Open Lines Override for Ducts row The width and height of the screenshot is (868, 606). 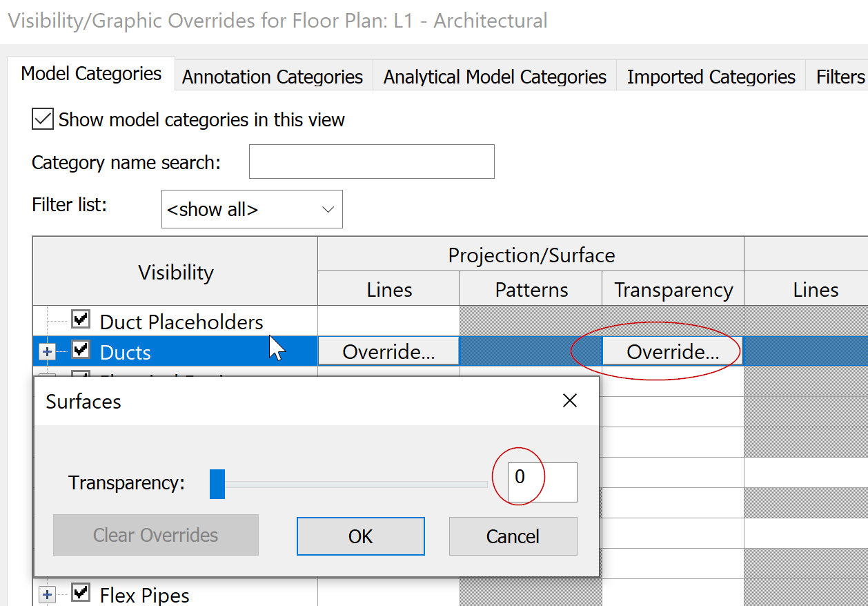[388, 351]
